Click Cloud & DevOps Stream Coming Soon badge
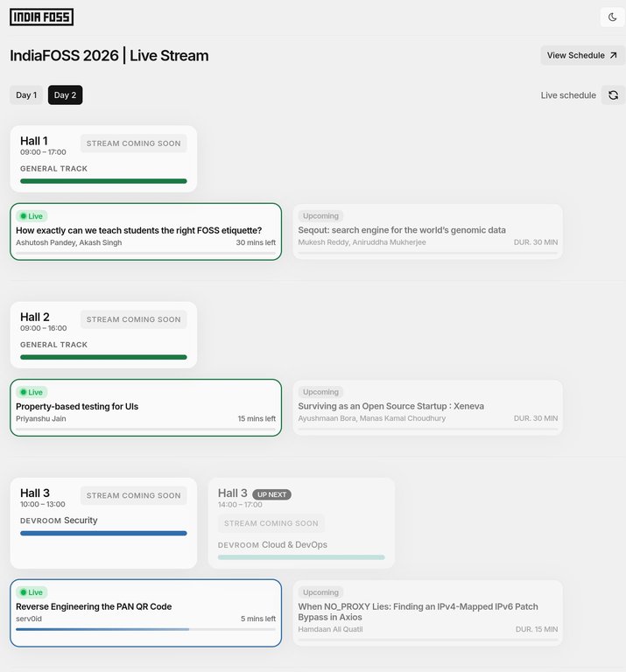 271,523
